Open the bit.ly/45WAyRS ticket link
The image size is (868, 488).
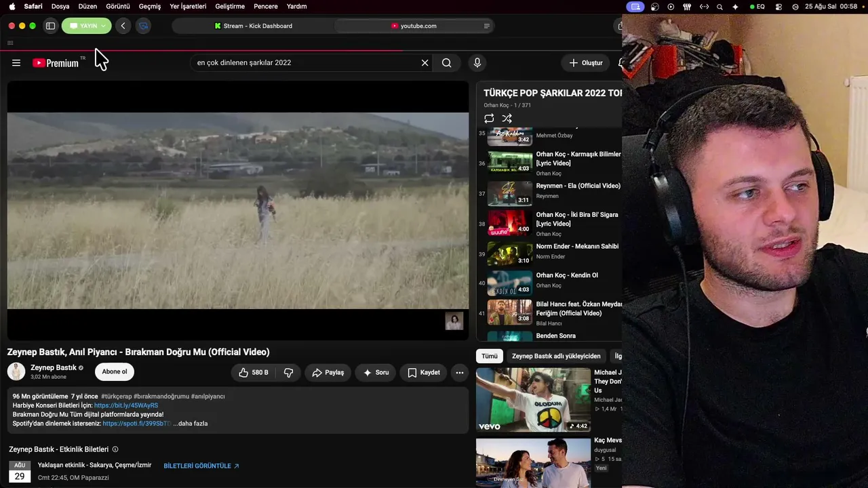pos(126,405)
